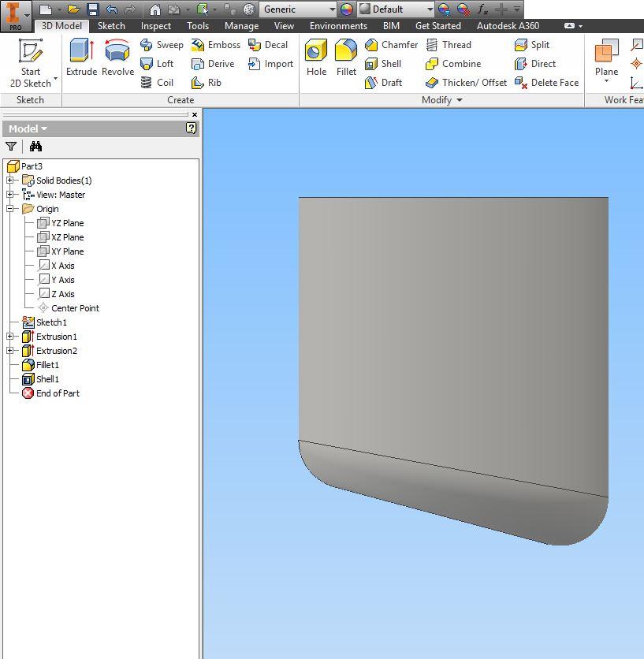Expand the Modify panel dropdown
The height and width of the screenshot is (659, 644).
(x=459, y=100)
